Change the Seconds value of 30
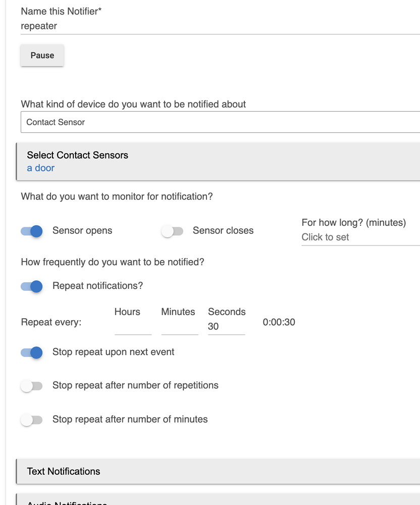This screenshot has height=505, width=420. [x=226, y=326]
